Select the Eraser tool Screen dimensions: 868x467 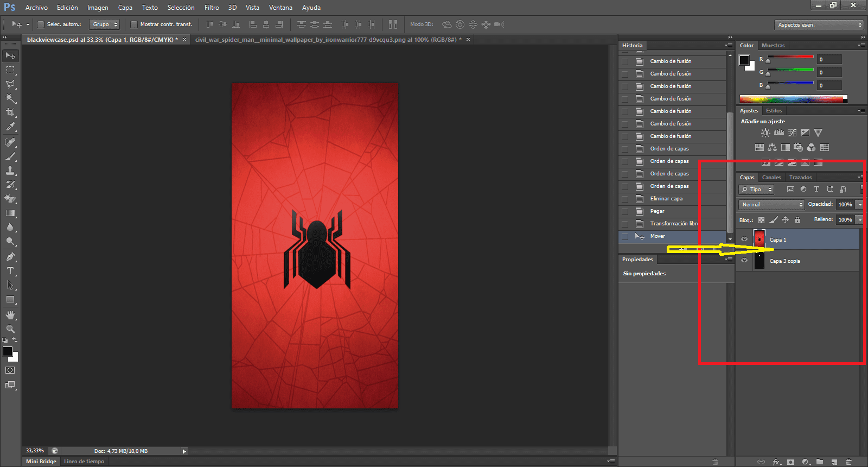10,199
